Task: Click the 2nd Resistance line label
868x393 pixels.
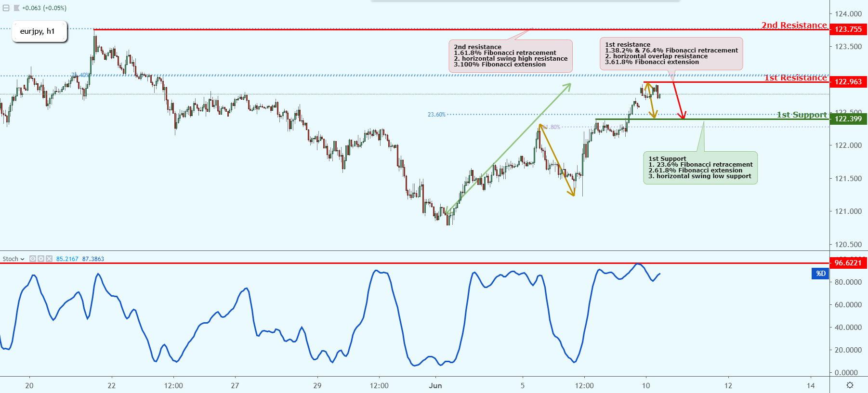Action: tap(794, 25)
